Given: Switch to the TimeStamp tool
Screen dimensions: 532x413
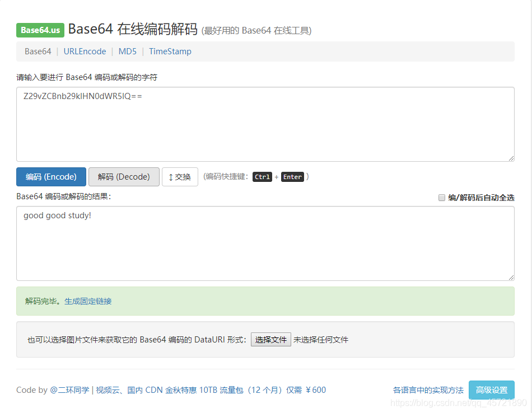Looking at the screenshot, I should click(x=170, y=51).
